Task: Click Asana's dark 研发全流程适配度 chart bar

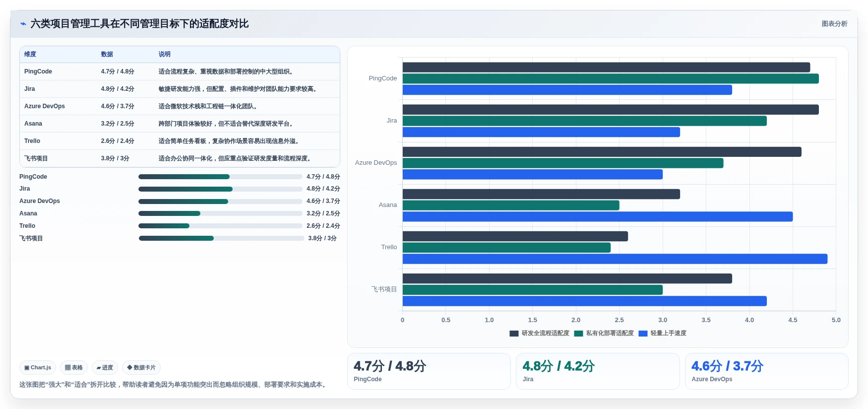Action: (x=541, y=194)
